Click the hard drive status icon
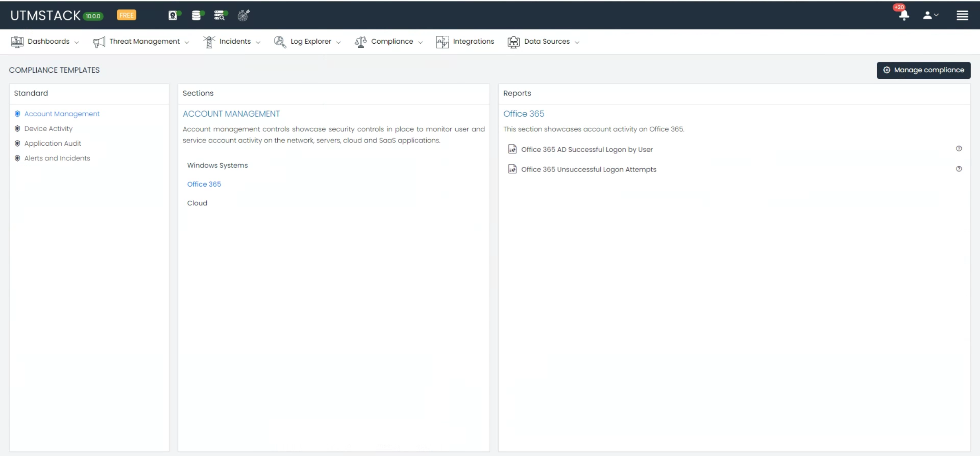Viewport: 980px width, 456px height. (x=174, y=16)
